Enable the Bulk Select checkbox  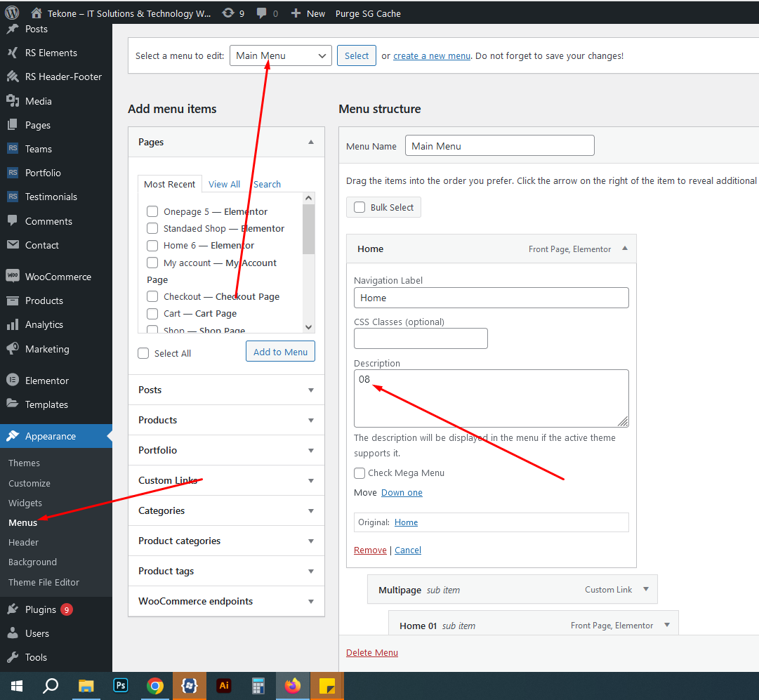[x=359, y=207]
